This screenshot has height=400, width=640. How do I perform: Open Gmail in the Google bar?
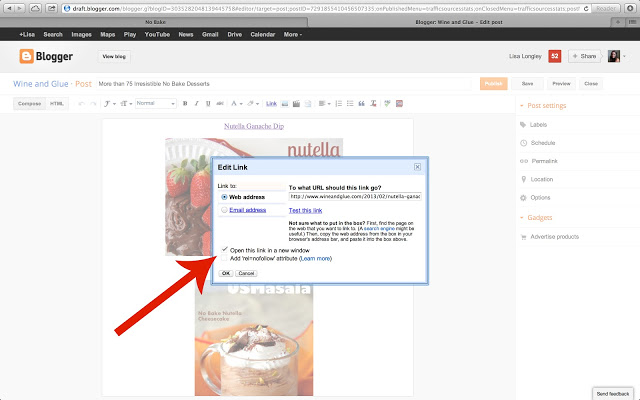(210, 35)
